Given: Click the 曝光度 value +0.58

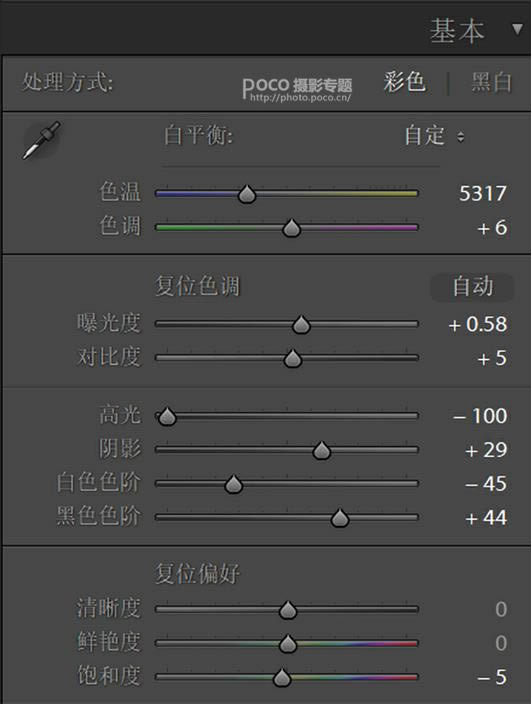Looking at the screenshot, I should [478, 324].
